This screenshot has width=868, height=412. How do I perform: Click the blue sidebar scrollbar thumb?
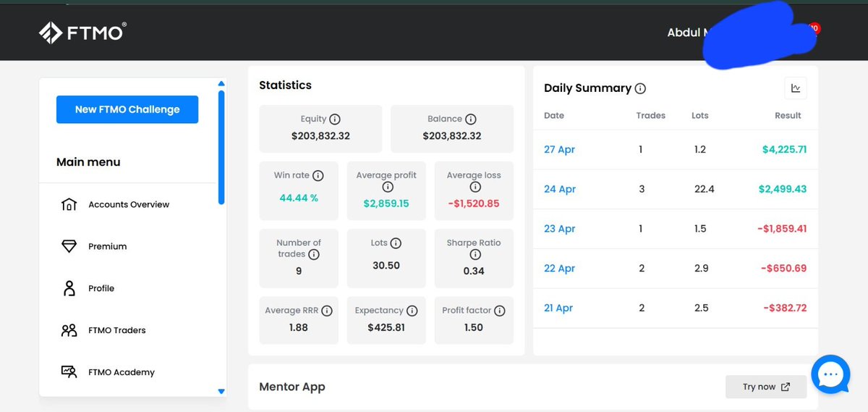coord(221,147)
